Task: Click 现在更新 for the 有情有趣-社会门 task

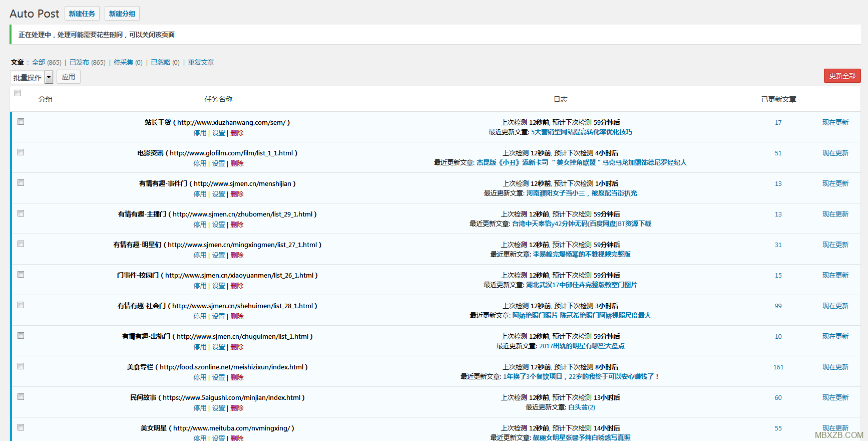Action: (835, 306)
